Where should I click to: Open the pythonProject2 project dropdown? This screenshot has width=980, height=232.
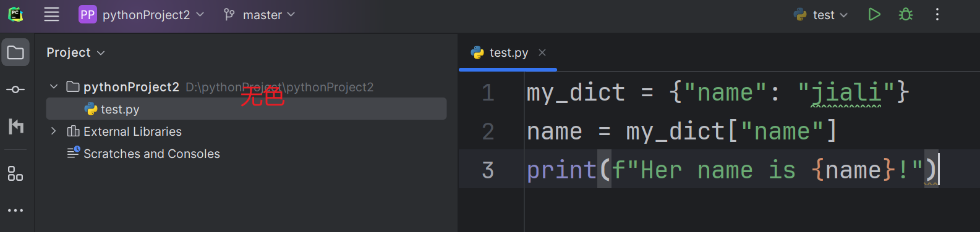153,15
